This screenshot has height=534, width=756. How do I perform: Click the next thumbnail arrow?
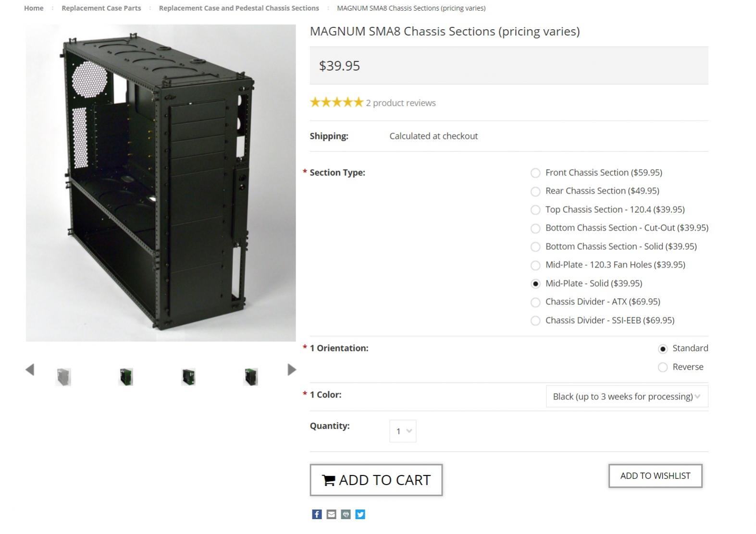click(292, 369)
